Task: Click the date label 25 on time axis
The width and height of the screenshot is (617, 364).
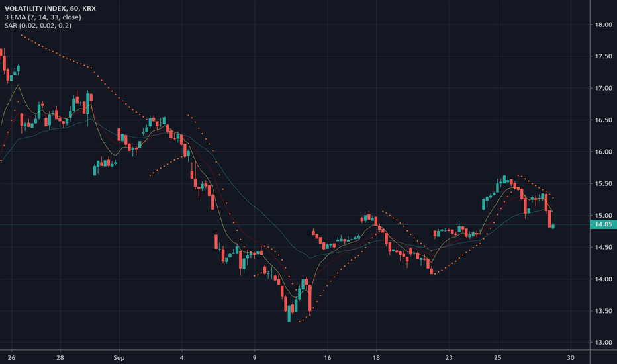Action: pyautogui.click(x=498, y=357)
